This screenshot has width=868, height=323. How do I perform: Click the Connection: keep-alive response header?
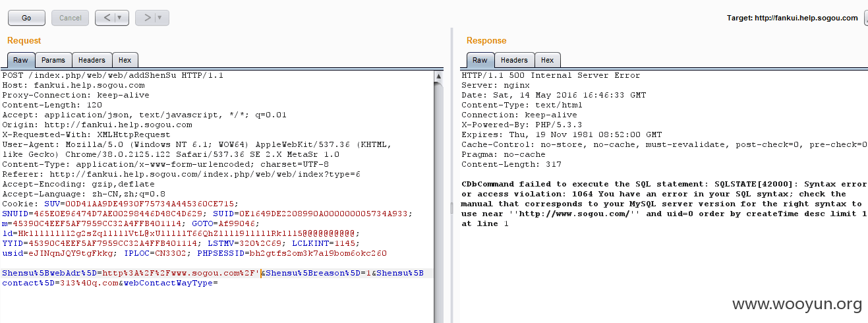pos(519,115)
